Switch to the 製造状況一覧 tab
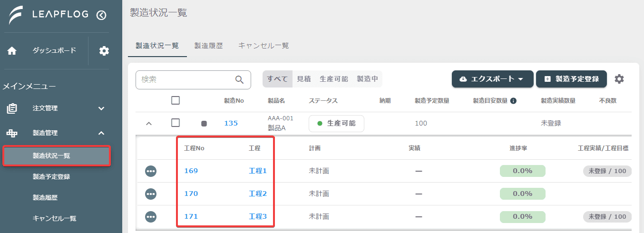The width and height of the screenshot is (644, 233). point(157,46)
